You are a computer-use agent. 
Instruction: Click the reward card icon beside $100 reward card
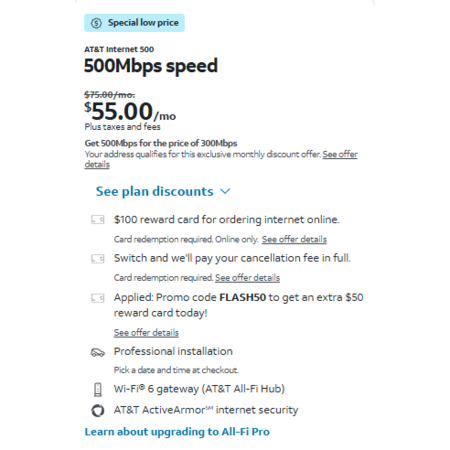point(98,220)
